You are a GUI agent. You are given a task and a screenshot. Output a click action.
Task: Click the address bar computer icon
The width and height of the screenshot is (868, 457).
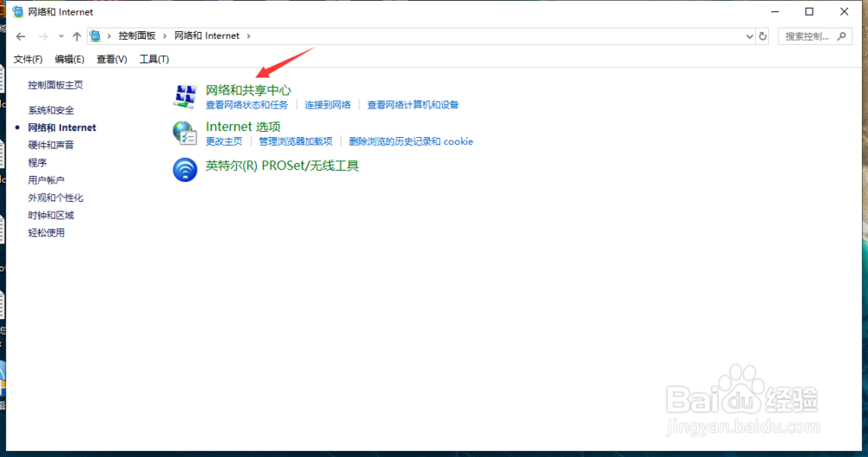(x=95, y=36)
